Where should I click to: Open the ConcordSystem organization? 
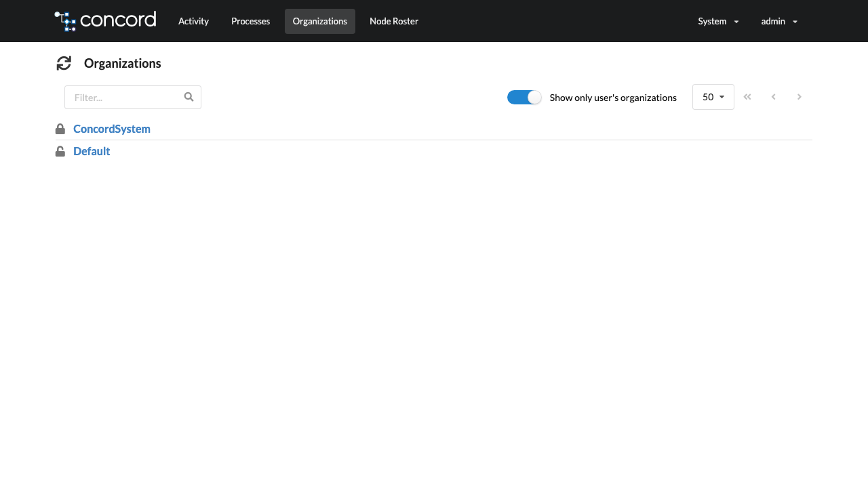[112, 129]
